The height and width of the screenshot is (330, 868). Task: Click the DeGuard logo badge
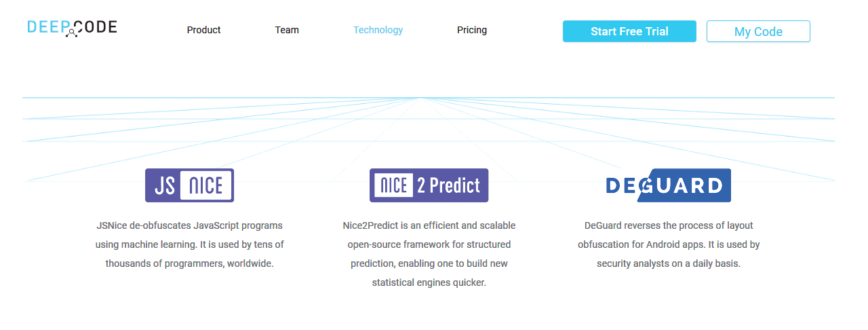tap(668, 185)
